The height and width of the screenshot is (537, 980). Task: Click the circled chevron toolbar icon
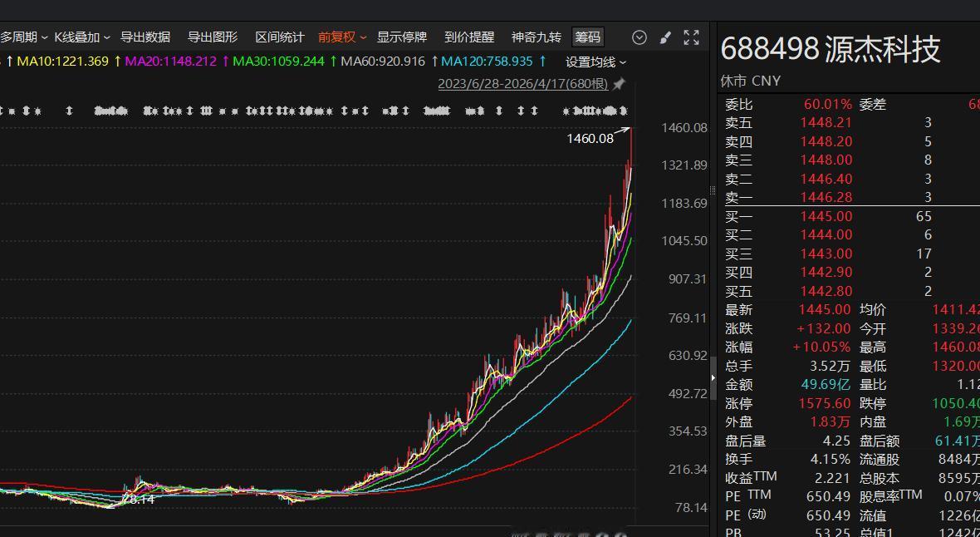pyautogui.click(x=639, y=37)
